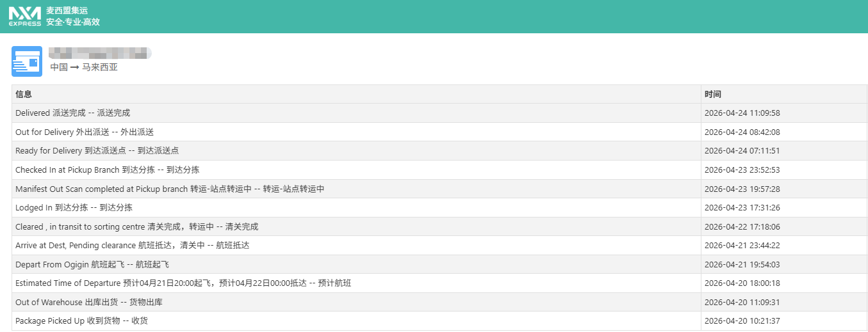Click the 信息 column header
868x332 pixels.
point(24,94)
